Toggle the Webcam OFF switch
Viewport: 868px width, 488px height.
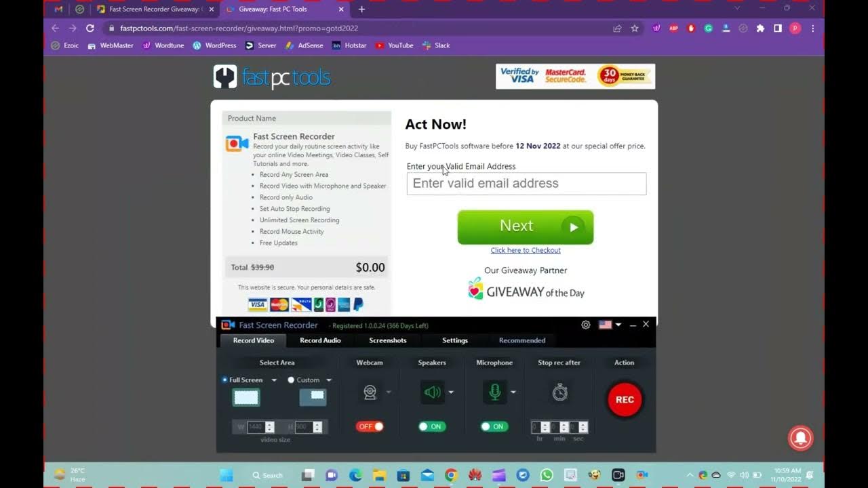click(370, 426)
